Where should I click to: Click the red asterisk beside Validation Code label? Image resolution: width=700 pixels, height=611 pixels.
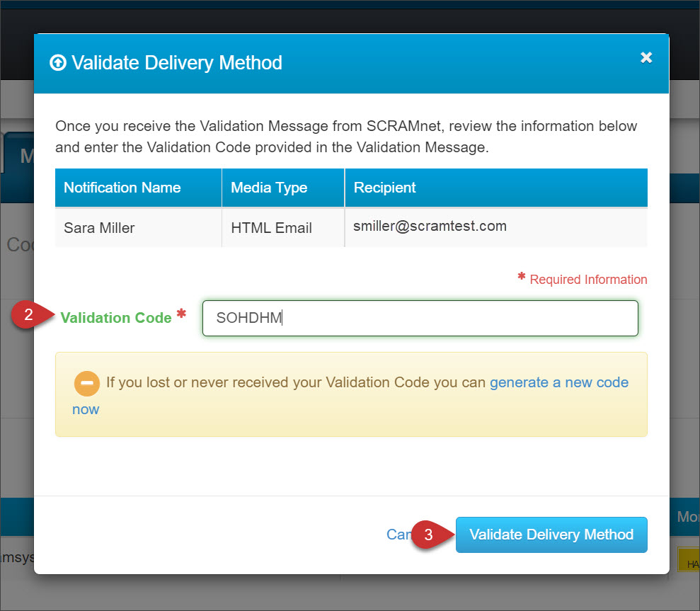click(x=181, y=314)
